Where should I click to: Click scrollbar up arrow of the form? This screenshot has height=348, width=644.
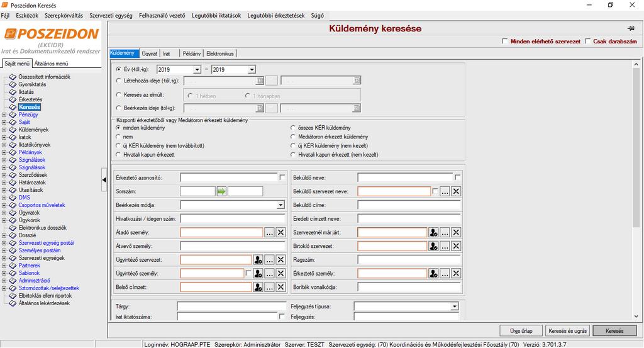[x=636, y=64]
